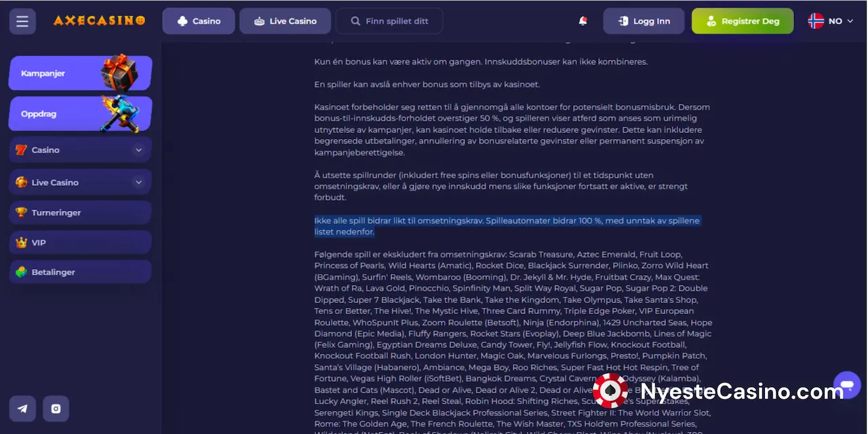Viewport: 868px width, 434px height.
Task: Open the Kampanjer sidebar banner
Action: 80,73
